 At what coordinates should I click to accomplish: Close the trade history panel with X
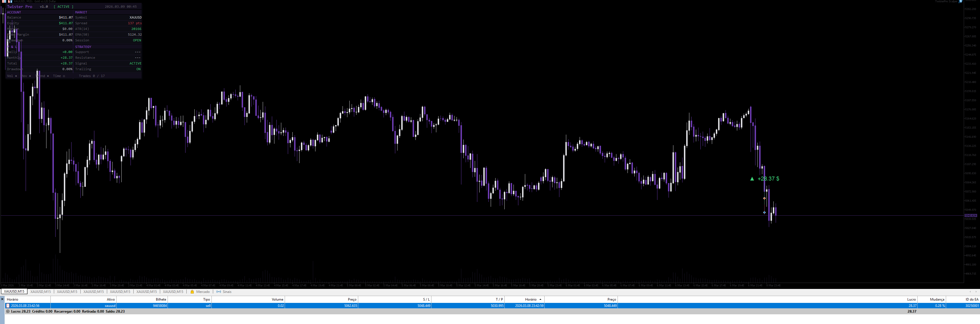point(2,299)
